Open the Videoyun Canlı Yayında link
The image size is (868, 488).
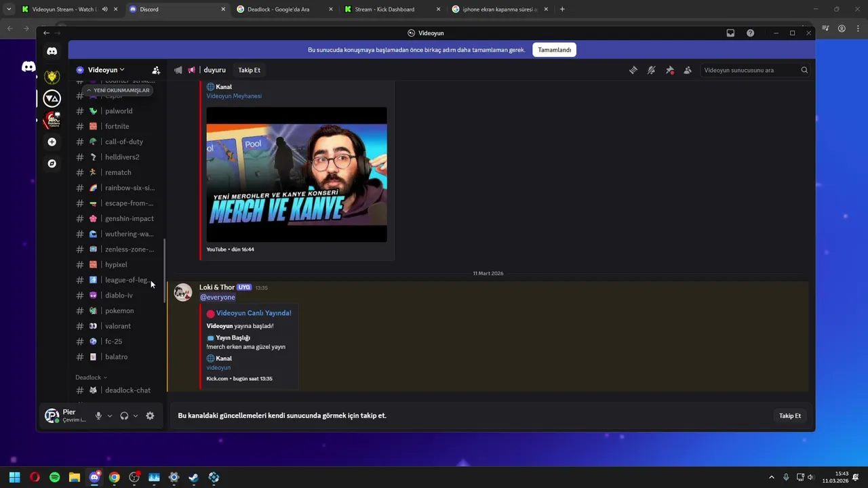coord(254,313)
